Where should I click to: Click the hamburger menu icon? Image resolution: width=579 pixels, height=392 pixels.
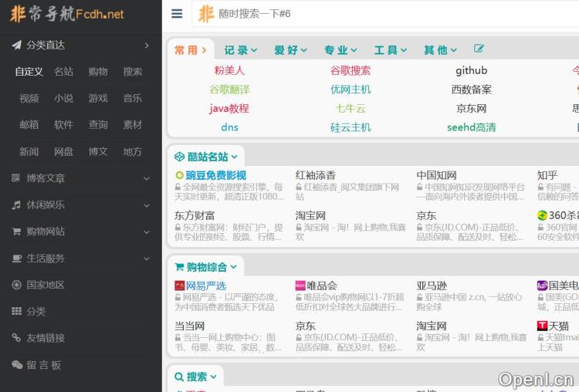click(x=177, y=14)
